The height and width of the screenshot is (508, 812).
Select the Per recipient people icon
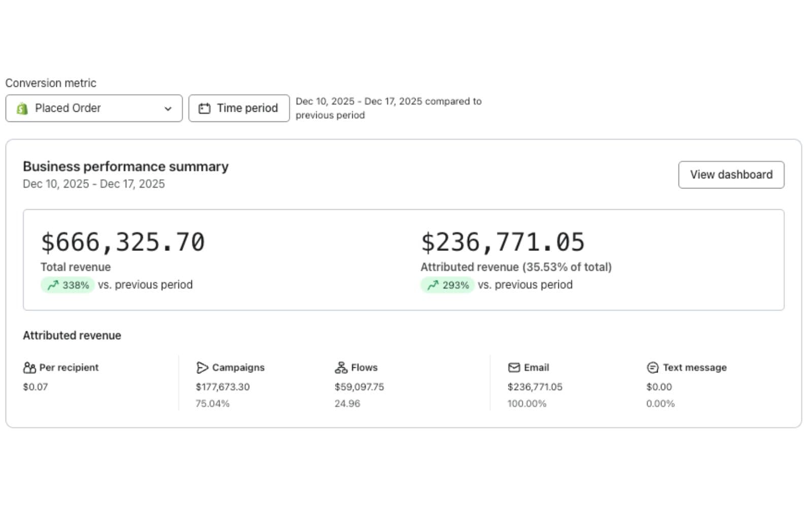[x=28, y=367]
